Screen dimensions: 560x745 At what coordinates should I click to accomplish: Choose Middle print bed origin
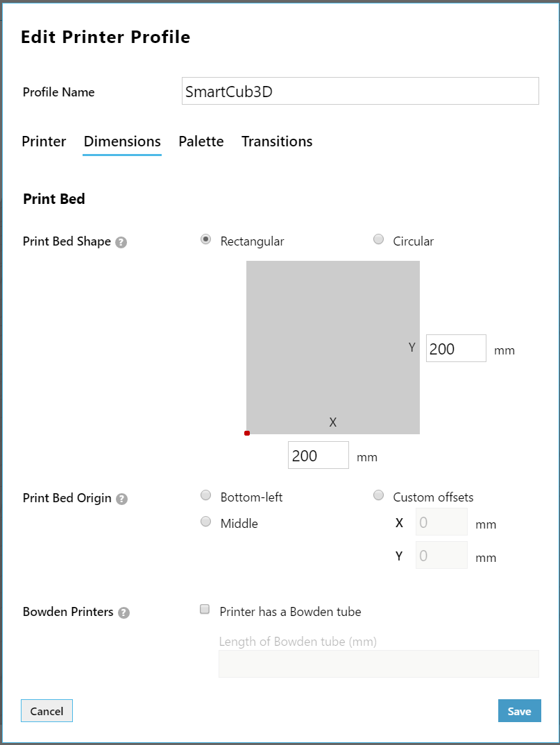[205, 522]
